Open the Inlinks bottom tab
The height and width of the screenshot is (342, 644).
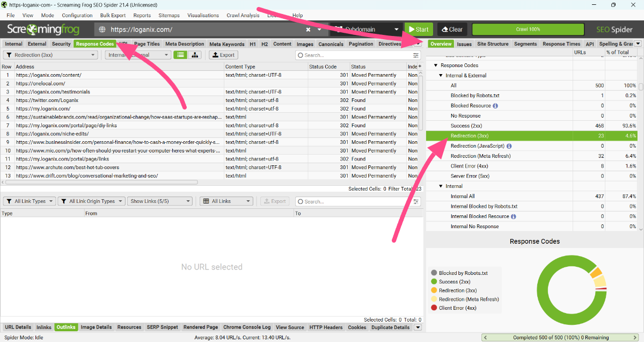(x=43, y=328)
